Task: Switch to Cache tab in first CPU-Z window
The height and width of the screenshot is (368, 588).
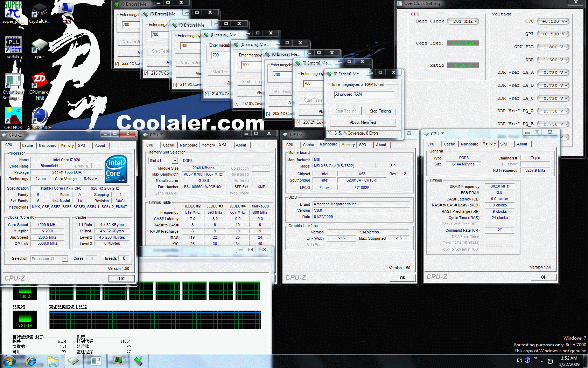Action: (x=27, y=145)
